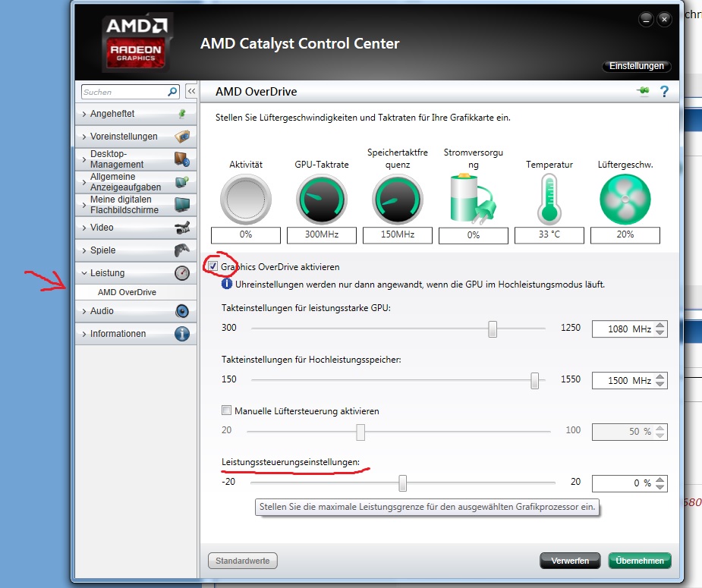Image resolution: width=702 pixels, height=588 pixels.
Task: Increase memory clock with up stepper arrow
Action: pyautogui.click(x=660, y=376)
